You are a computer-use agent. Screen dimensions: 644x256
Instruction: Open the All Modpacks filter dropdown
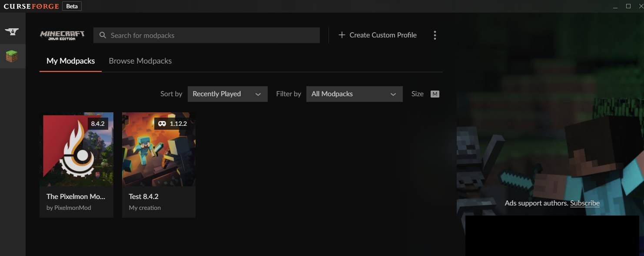tap(355, 94)
